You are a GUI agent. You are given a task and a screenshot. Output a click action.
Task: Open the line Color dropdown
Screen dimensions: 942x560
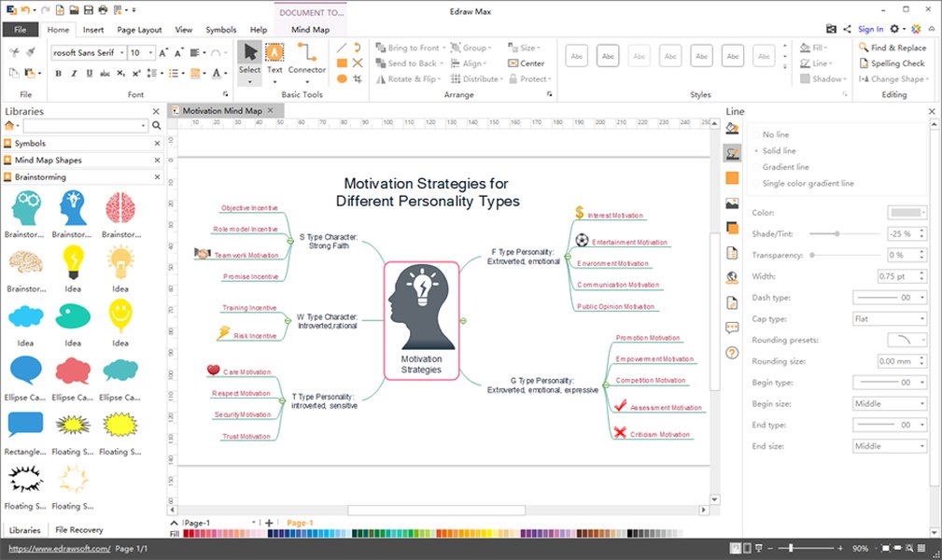pyautogui.click(x=907, y=212)
